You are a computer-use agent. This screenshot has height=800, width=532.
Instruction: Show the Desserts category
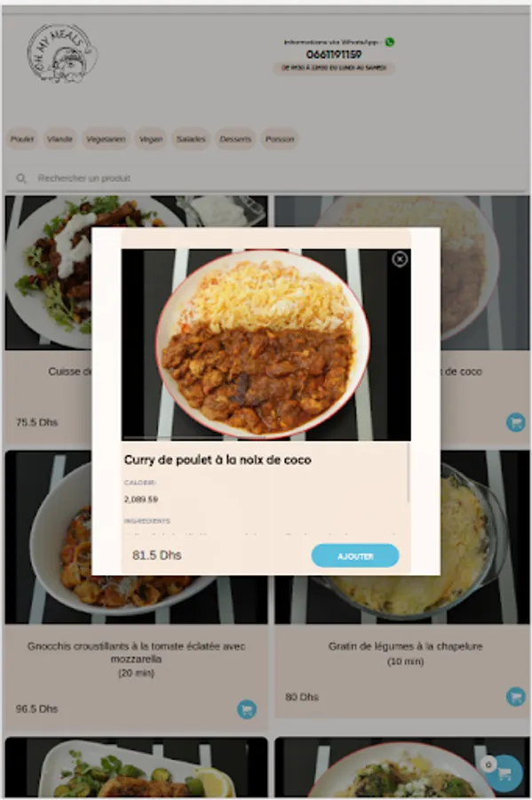[x=235, y=139]
